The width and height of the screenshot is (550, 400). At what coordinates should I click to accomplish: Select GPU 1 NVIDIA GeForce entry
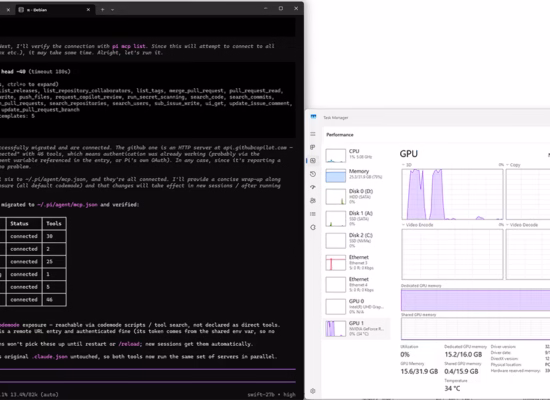[357, 329]
